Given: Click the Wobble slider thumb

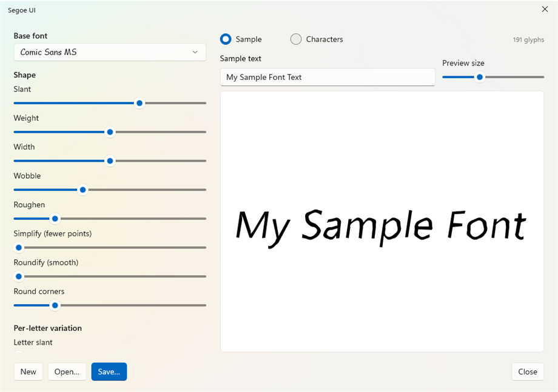Looking at the screenshot, I should pyautogui.click(x=82, y=190).
